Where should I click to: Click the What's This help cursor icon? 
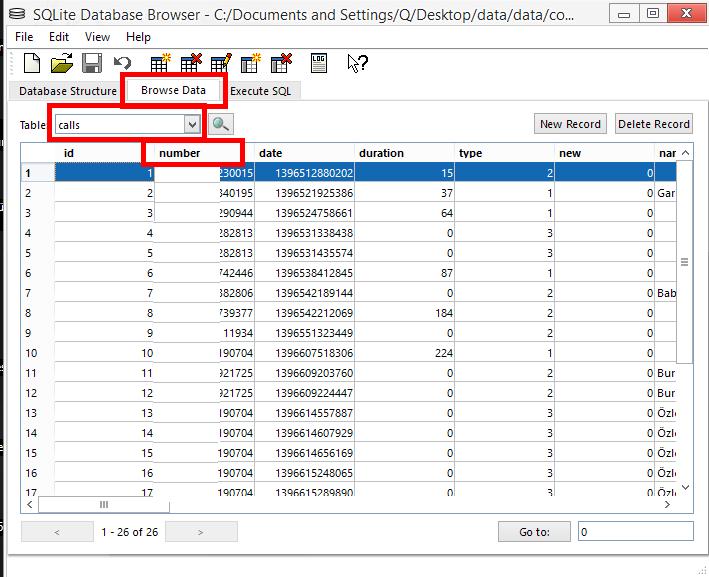click(356, 64)
